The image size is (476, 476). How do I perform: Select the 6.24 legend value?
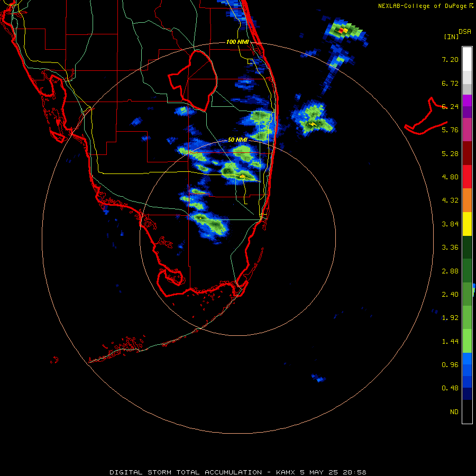pos(450,106)
